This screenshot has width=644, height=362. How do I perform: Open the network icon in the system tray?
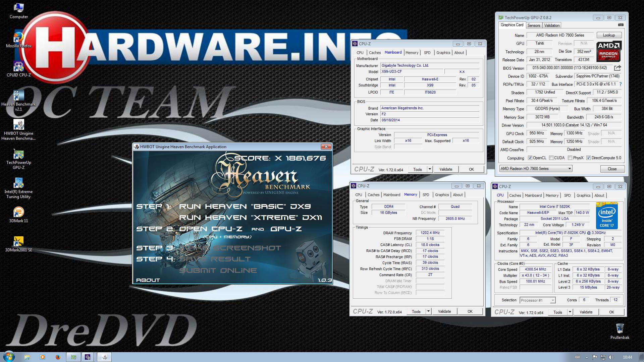tap(603, 357)
